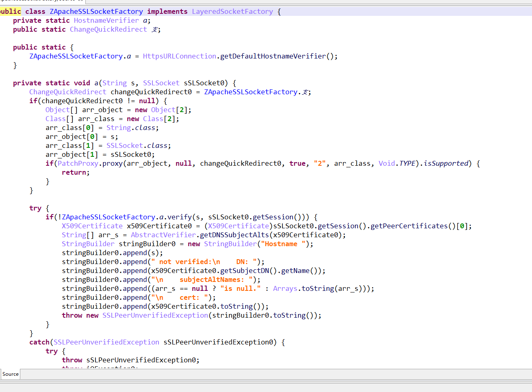Select the getDefaultHostnameVerifier method call
This screenshot has width=532, height=392.
tap(273, 56)
